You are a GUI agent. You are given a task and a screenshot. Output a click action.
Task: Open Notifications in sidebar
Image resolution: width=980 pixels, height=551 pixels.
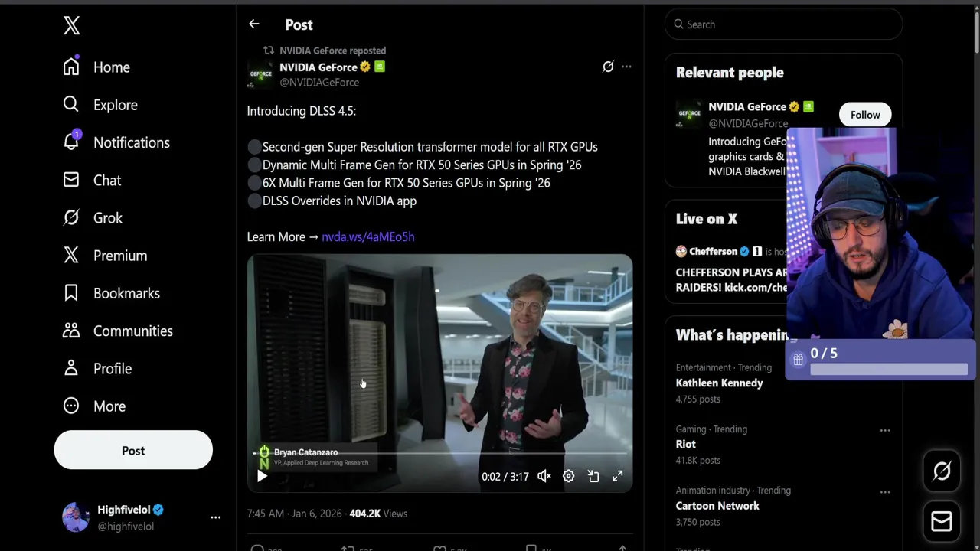[x=116, y=142]
